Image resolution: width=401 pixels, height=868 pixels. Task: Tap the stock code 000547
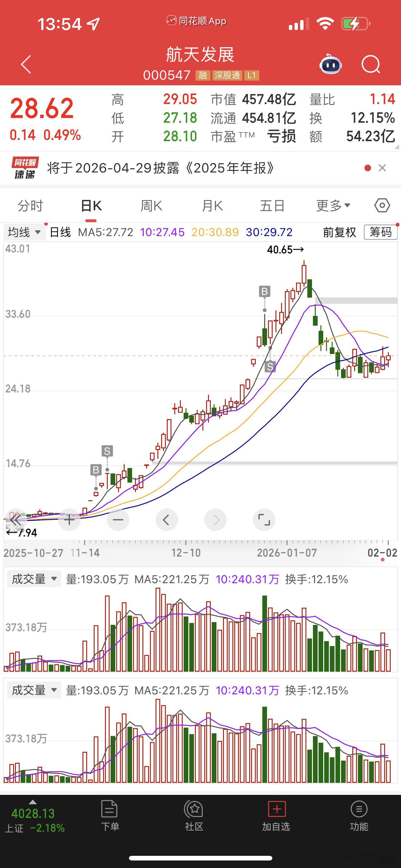[x=167, y=75]
